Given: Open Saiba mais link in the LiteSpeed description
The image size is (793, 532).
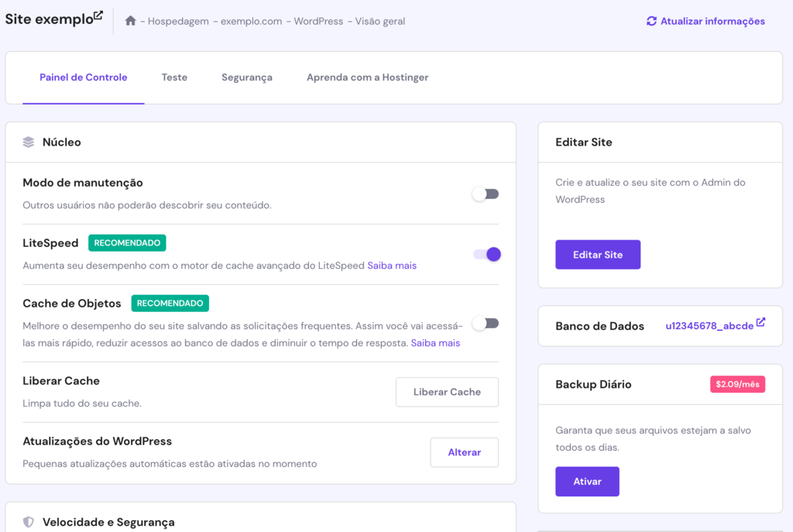Looking at the screenshot, I should 393,266.
